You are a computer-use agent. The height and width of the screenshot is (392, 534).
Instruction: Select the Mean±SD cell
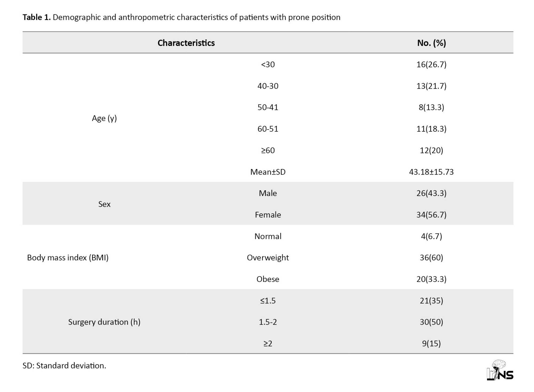pos(268,172)
